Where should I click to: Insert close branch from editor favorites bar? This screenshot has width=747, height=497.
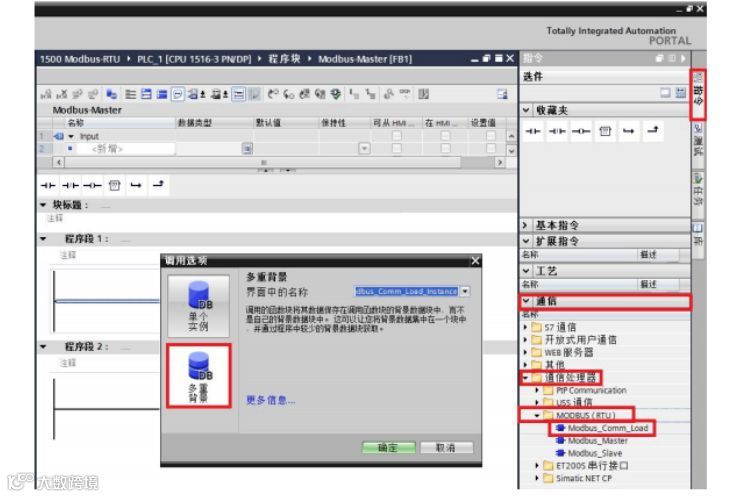click(x=158, y=184)
